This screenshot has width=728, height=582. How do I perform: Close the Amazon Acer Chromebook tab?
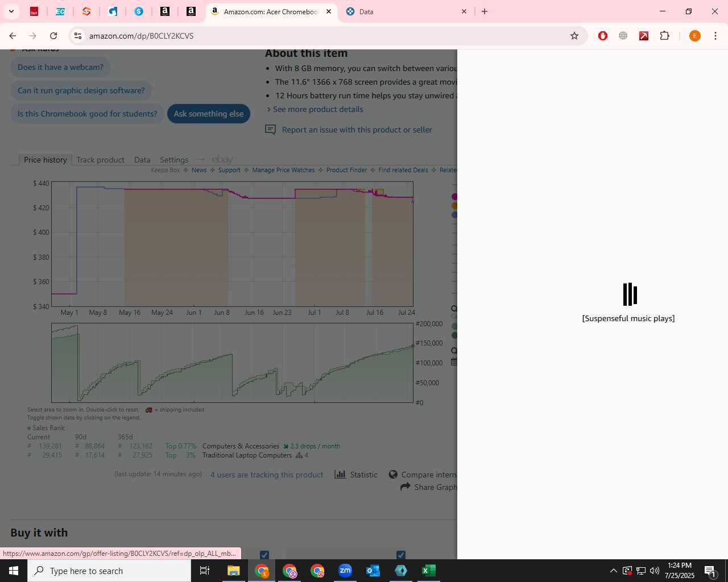tap(329, 11)
